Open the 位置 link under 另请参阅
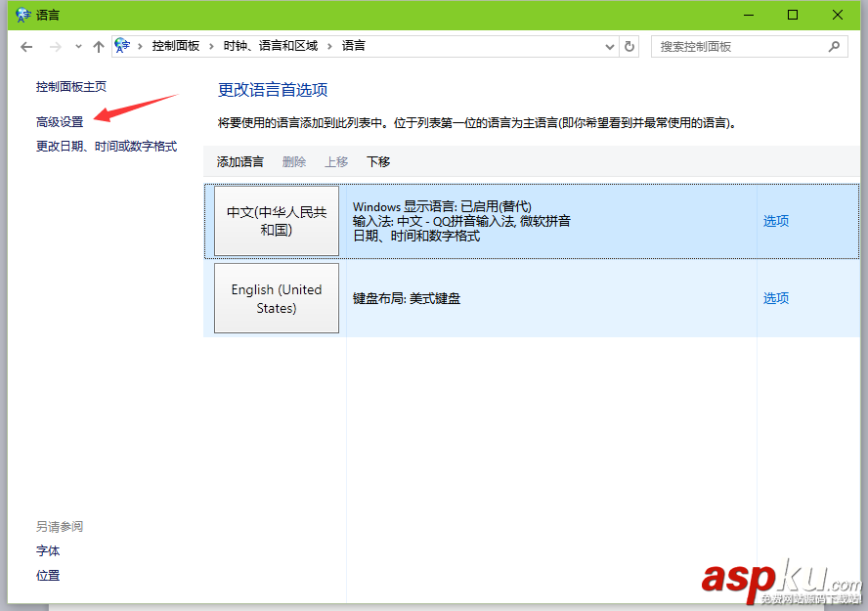The height and width of the screenshot is (611, 868). 48,576
